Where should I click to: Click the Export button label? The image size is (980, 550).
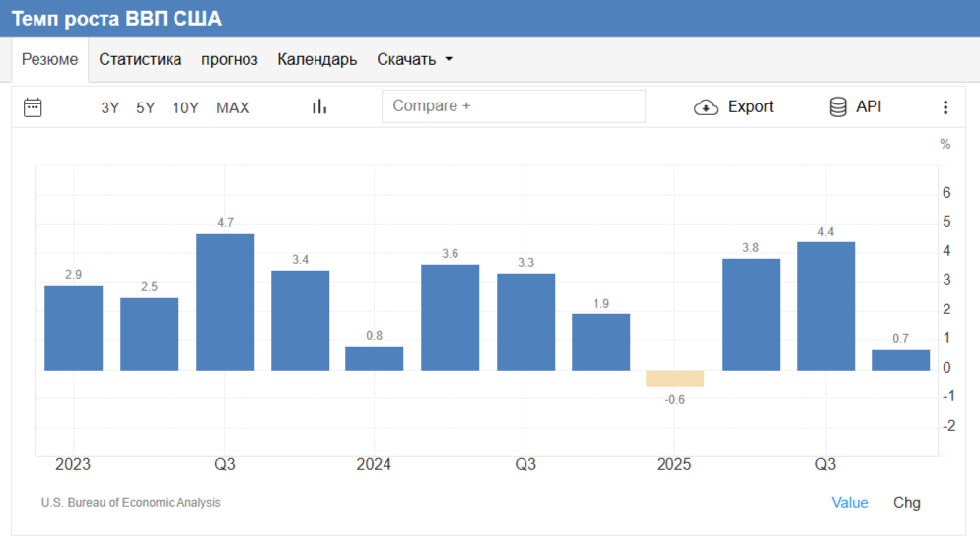click(x=750, y=106)
